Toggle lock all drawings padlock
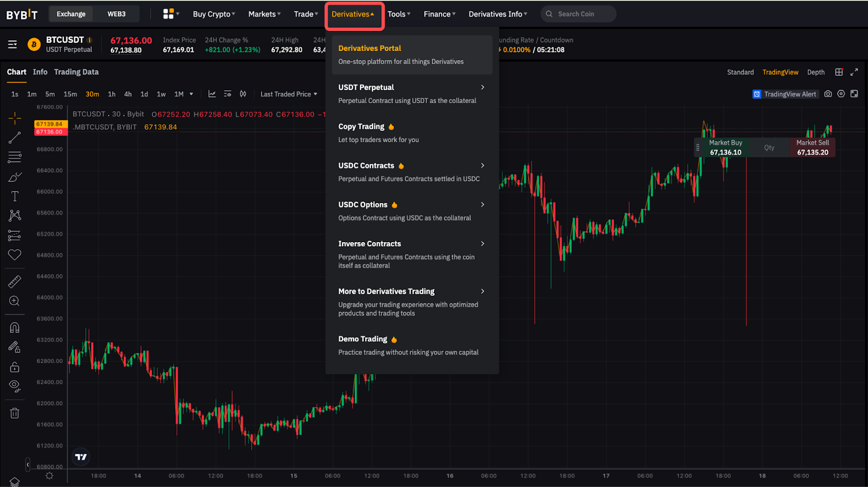The height and width of the screenshot is (487, 868). click(15, 367)
